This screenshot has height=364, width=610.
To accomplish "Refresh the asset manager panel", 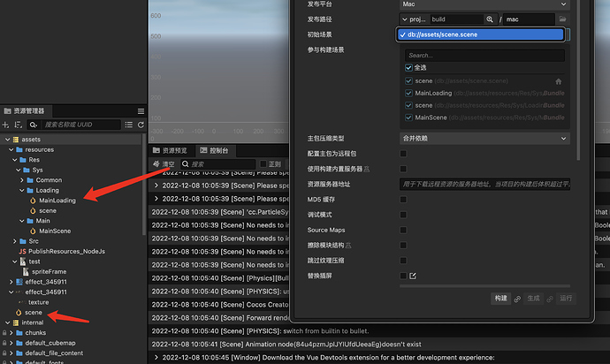I will (141, 125).
